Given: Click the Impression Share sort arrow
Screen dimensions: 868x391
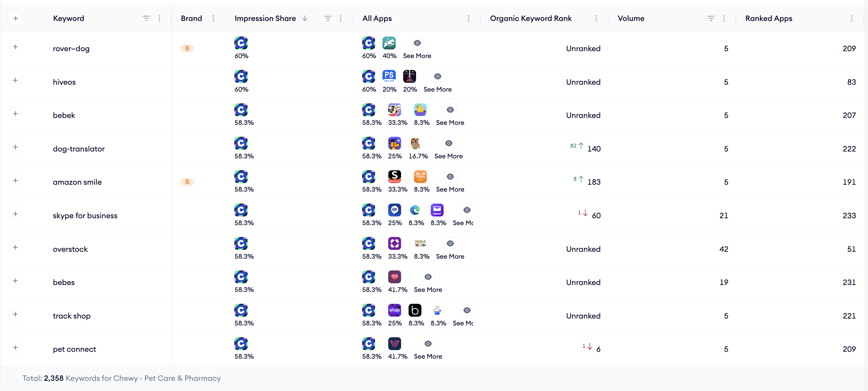Looking at the screenshot, I should click(305, 19).
